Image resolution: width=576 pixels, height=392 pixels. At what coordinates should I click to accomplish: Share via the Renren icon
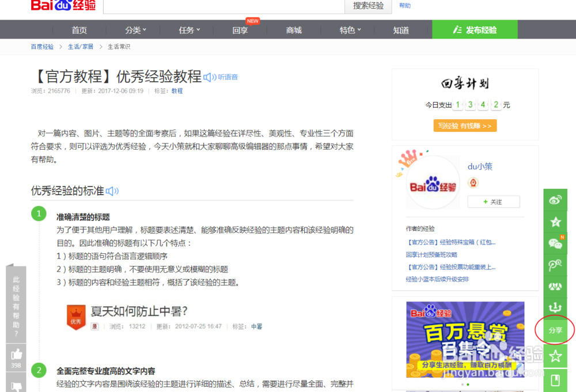[x=555, y=286]
